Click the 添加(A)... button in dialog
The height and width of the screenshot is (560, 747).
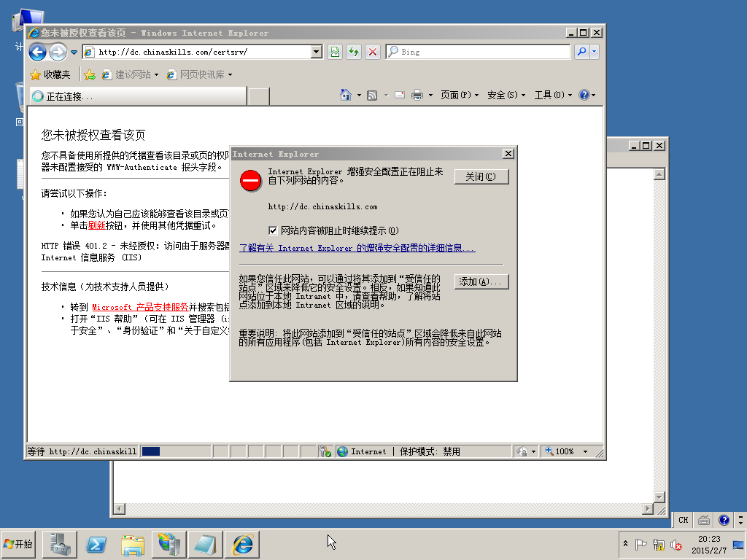(481, 281)
